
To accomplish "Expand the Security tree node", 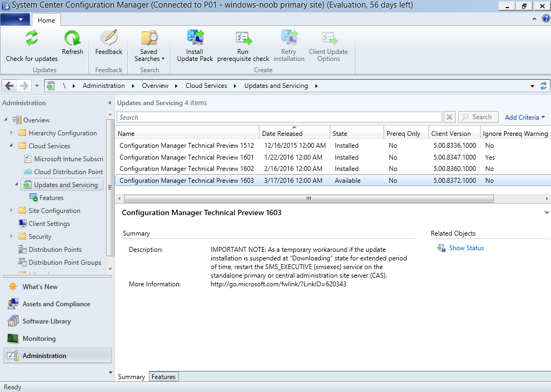I will [11, 236].
